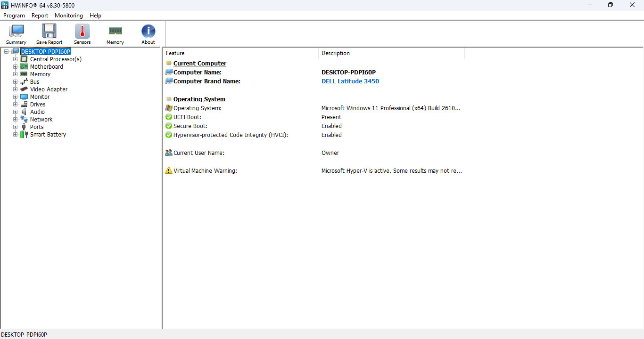This screenshot has height=339, width=644.
Task: Select the Network tree item
Action: click(41, 119)
